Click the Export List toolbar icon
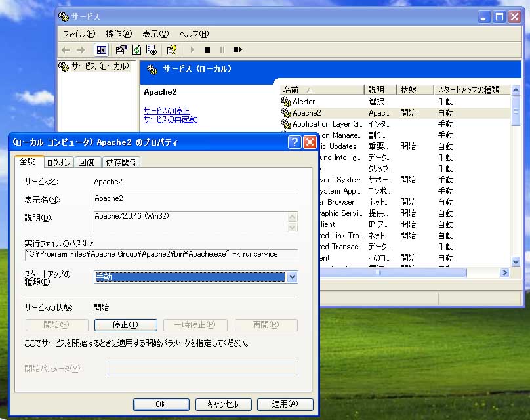Screen dimensions: 530x420 pos(151,50)
